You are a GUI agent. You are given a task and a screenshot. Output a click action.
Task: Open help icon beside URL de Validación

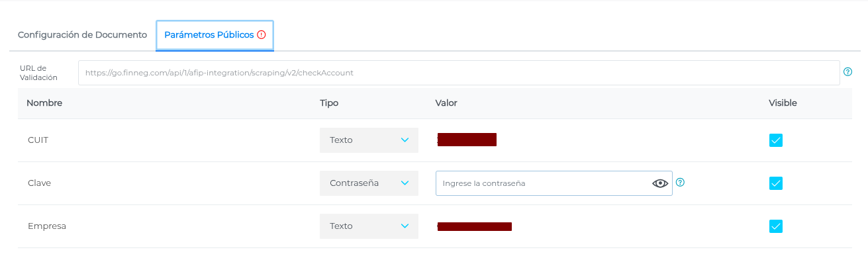tap(847, 72)
